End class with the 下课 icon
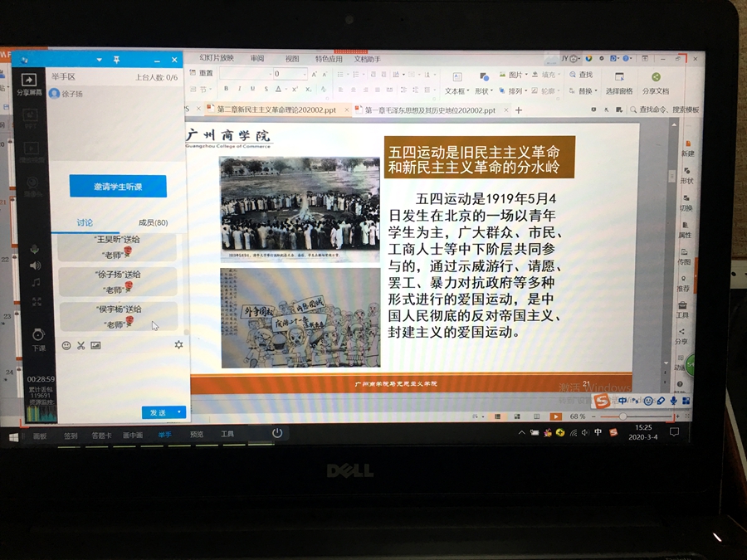 38,337
